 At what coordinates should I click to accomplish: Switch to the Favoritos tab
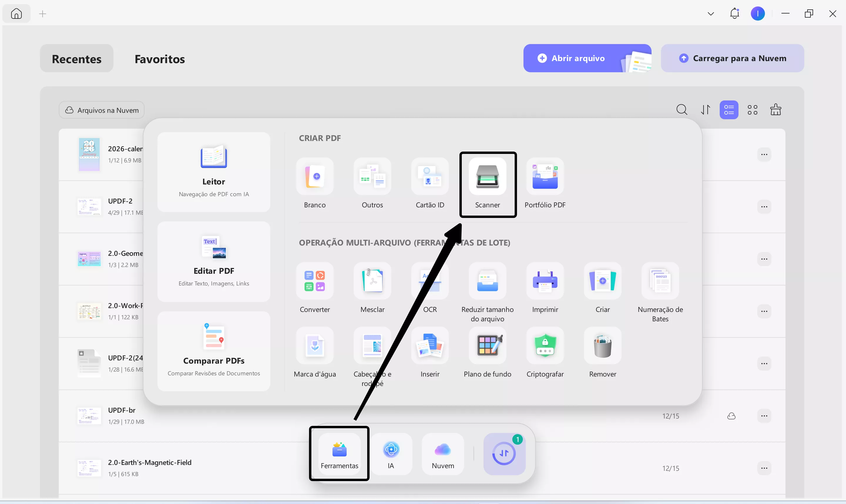tap(160, 59)
